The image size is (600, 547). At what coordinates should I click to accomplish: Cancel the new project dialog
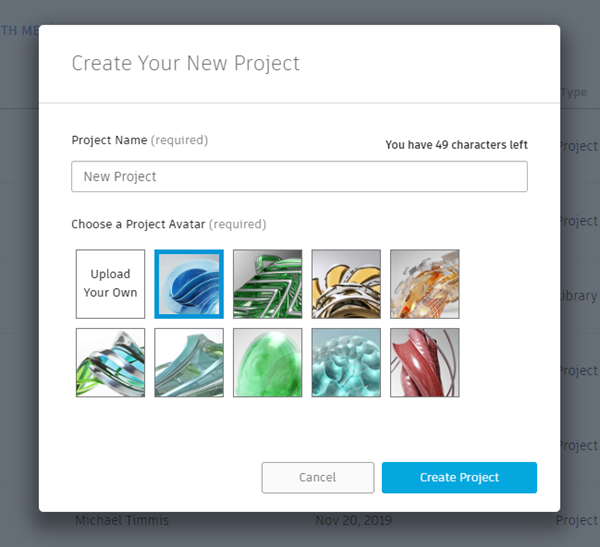pyautogui.click(x=318, y=477)
